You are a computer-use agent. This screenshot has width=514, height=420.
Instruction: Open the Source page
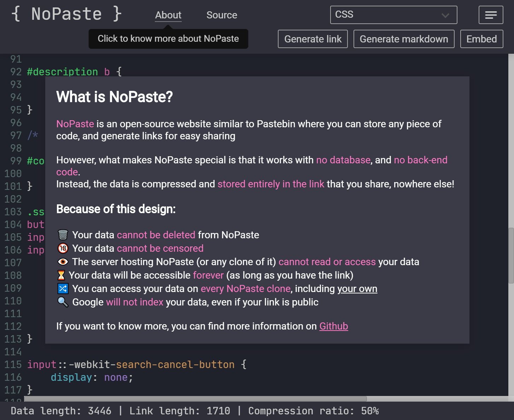click(222, 15)
